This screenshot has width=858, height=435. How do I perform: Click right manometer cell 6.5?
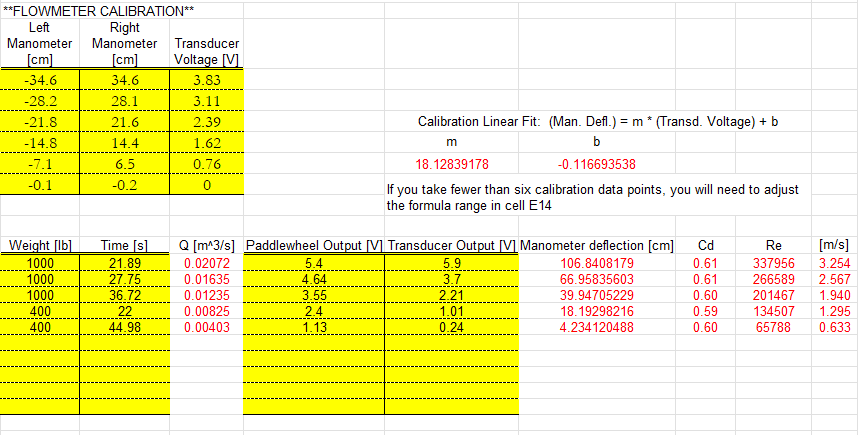125,164
